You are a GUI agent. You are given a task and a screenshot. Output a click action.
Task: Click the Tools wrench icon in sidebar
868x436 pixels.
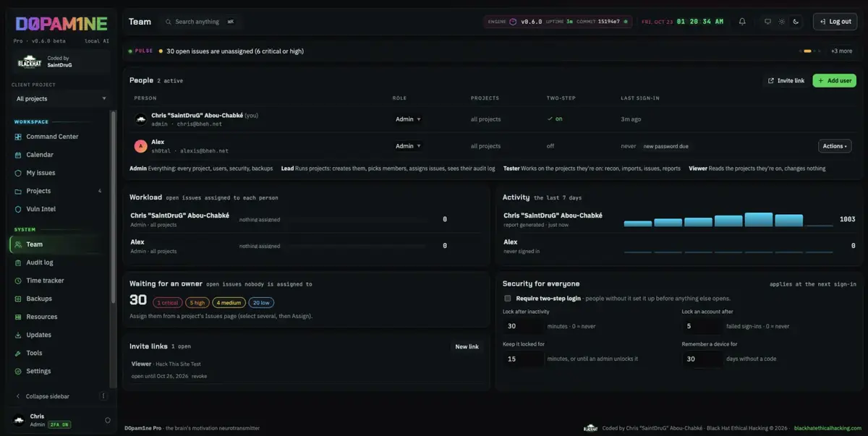point(19,353)
